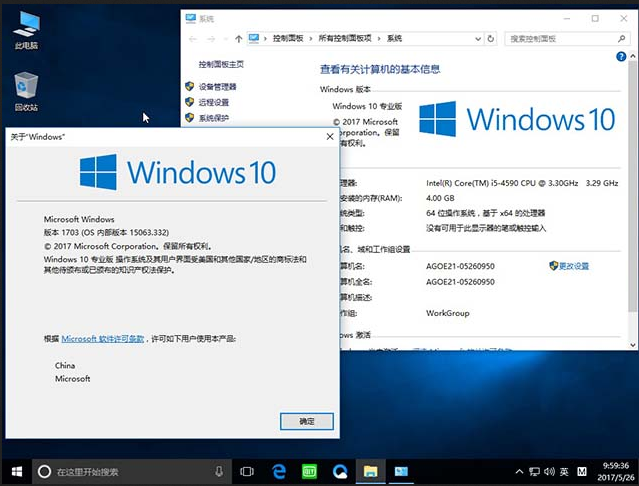Screen dimensions: 639x486
Task: Close the About Windows dialog
Action: pos(330,136)
